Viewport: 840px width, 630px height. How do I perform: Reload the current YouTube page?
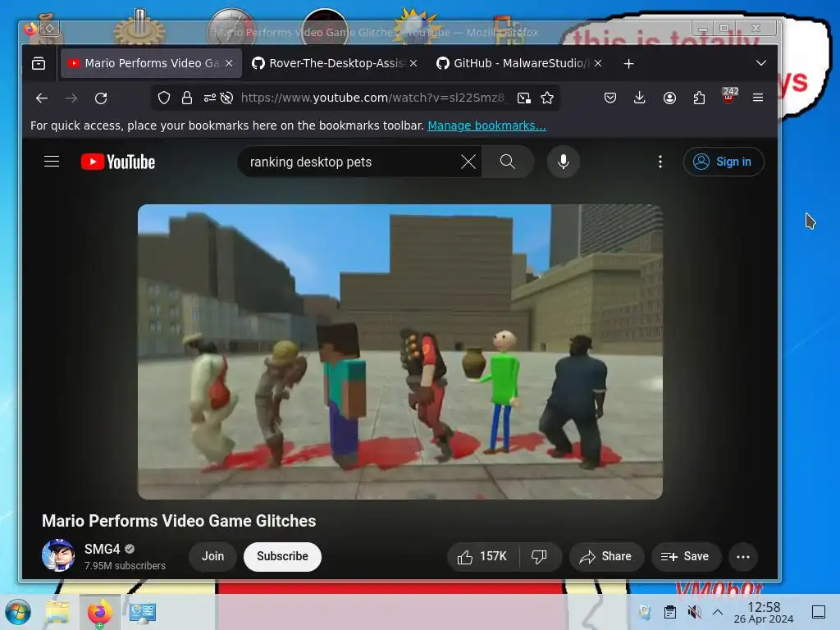point(101,98)
